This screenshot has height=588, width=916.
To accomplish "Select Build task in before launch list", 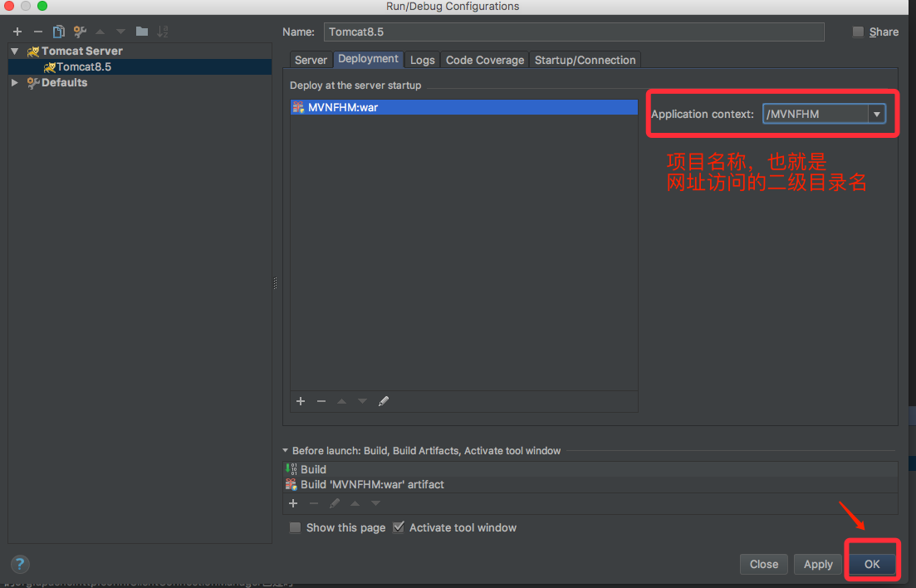I will (x=590, y=469).
